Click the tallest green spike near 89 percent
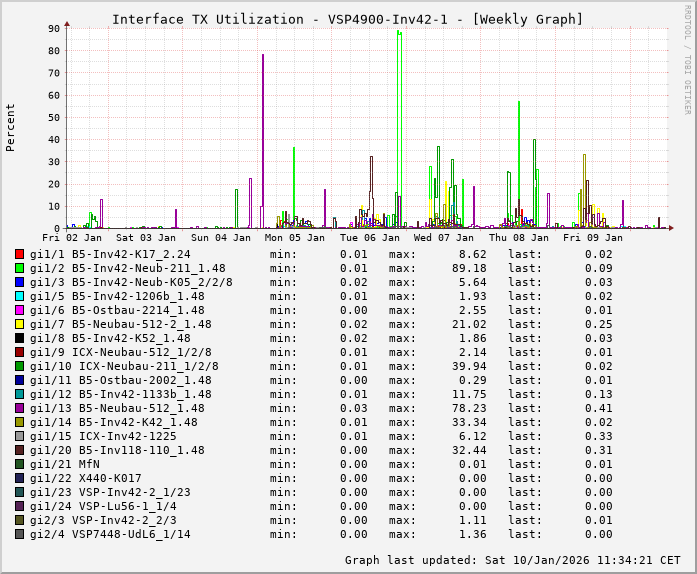The height and width of the screenshot is (574, 697). tap(399, 33)
